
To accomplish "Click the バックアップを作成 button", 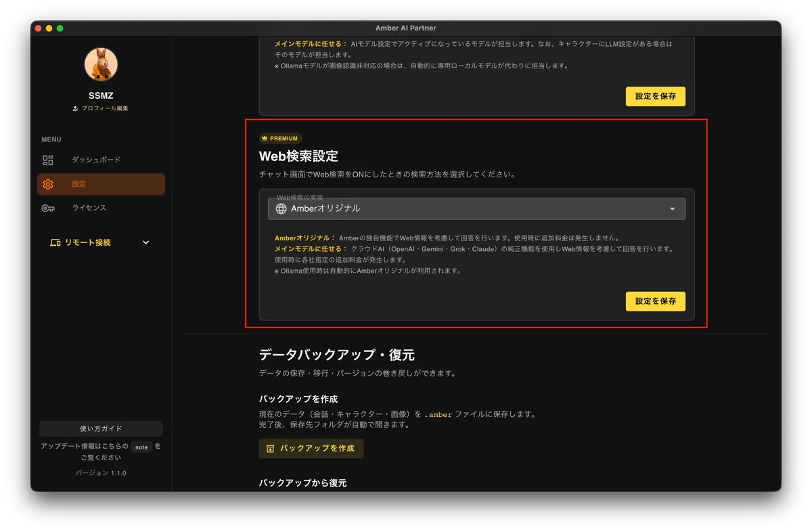I will coord(311,449).
